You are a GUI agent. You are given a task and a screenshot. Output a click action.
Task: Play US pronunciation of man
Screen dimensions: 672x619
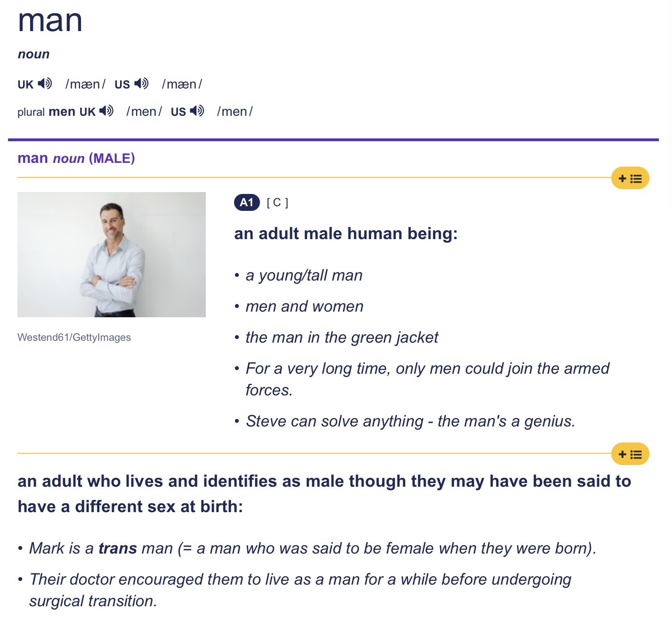click(141, 84)
